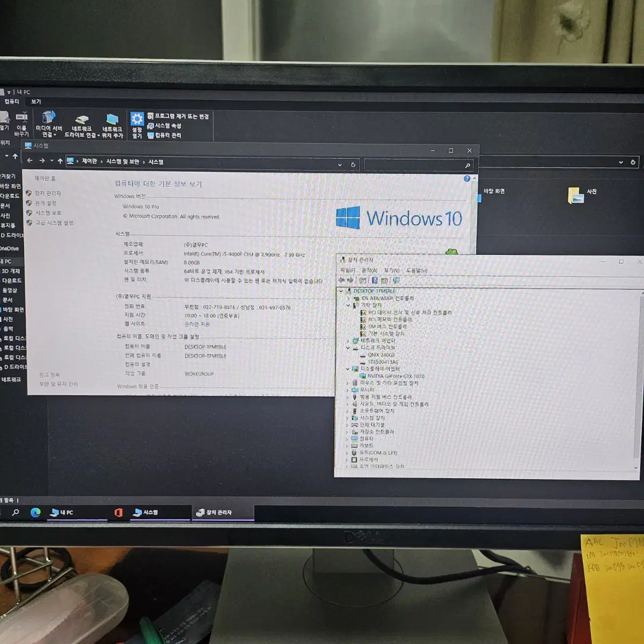Open 고급 시스템 설정 link in System sidebar

click(54, 223)
